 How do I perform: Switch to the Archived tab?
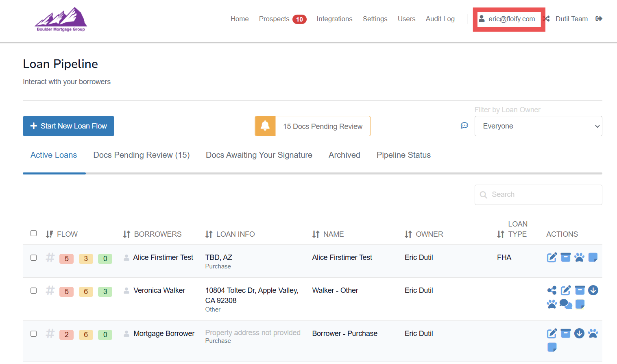[344, 155]
